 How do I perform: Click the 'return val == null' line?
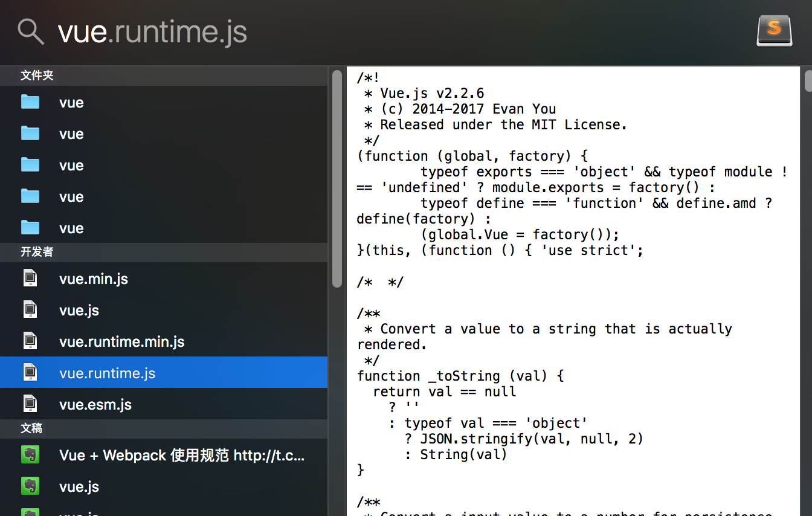445,392
